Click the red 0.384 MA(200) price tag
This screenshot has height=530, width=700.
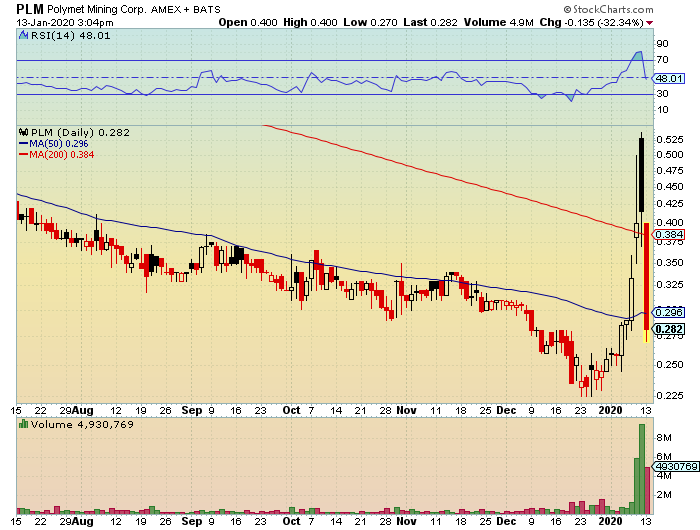(x=668, y=234)
